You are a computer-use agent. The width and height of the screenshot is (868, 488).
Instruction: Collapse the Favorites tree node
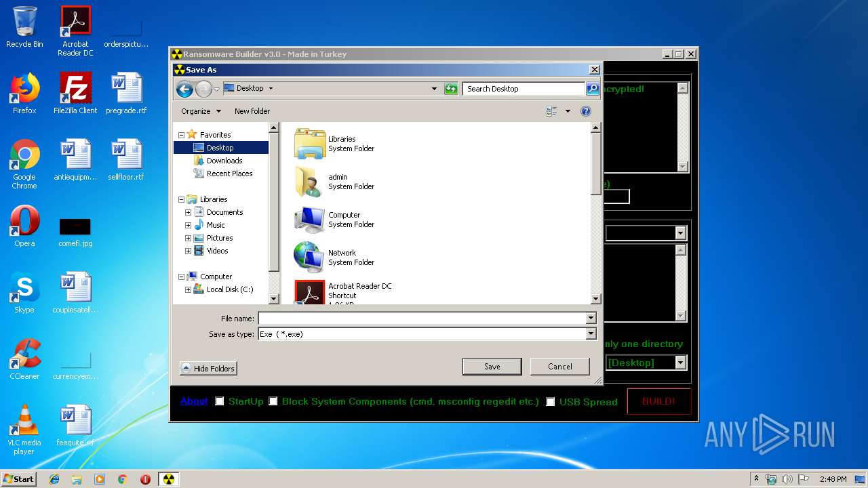pyautogui.click(x=182, y=135)
